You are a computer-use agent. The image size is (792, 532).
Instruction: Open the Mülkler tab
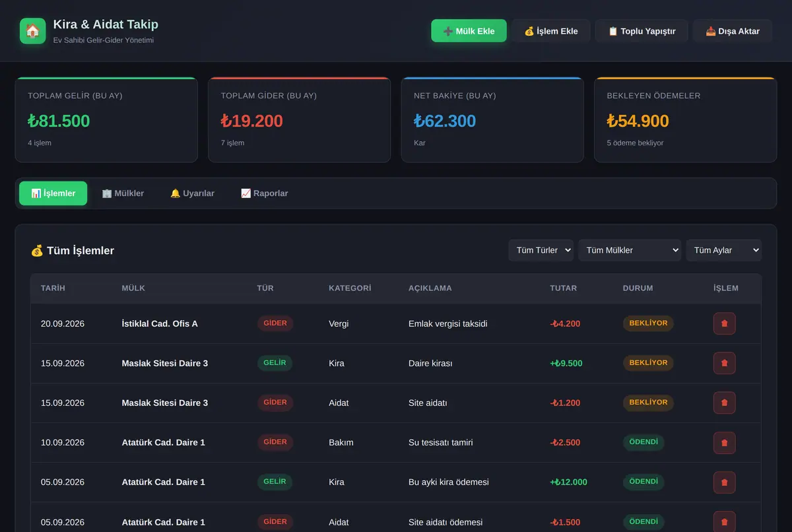click(x=123, y=193)
